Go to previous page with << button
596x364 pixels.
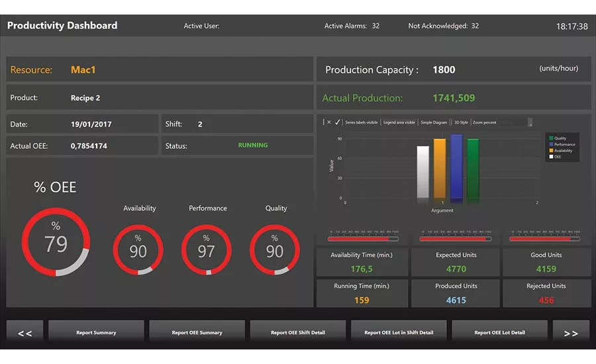point(25,333)
